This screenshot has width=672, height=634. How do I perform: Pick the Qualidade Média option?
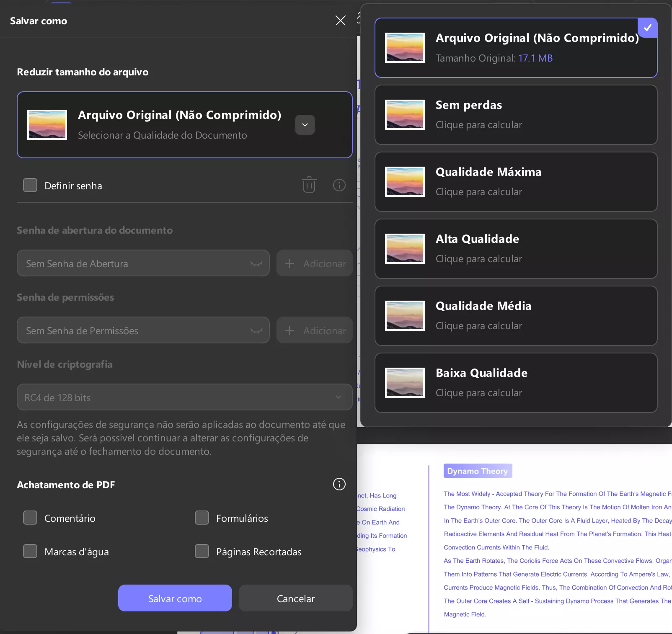coord(516,316)
